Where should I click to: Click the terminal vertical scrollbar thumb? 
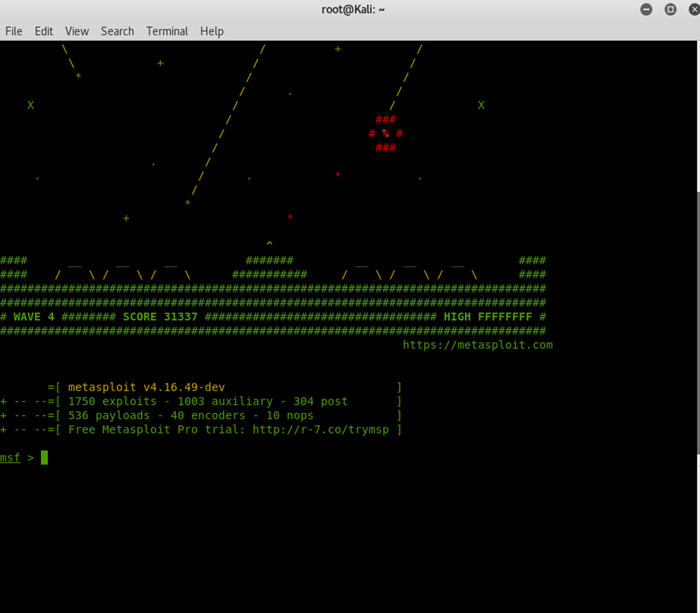[x=698, y=323]
